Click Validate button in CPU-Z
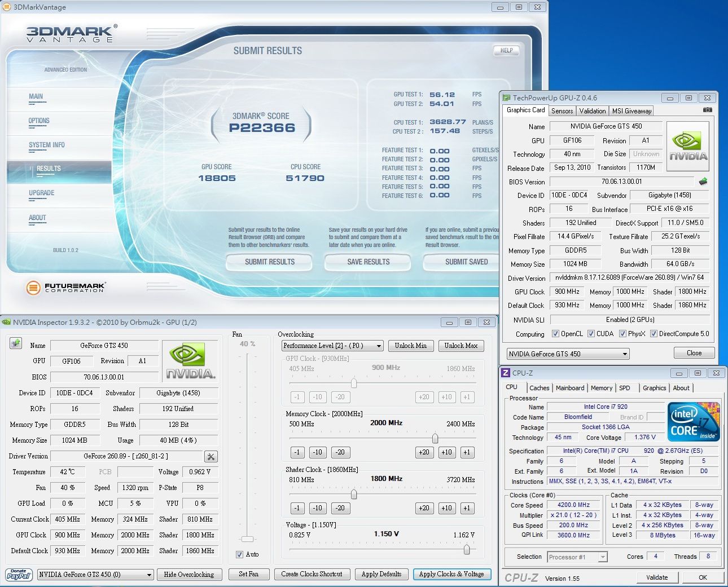This screenshot has width=728, height=587. click(x=657, y=577)
